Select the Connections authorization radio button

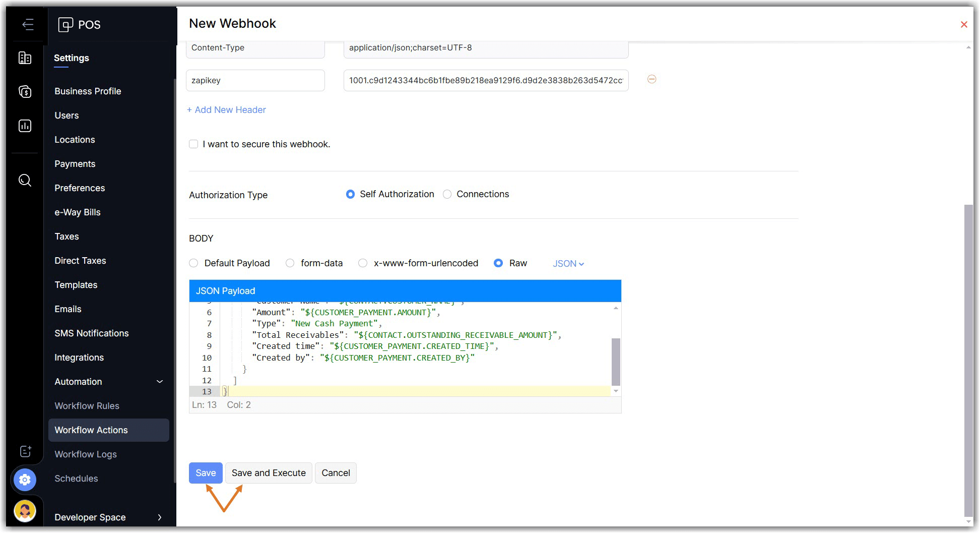(x=447, y=194)
